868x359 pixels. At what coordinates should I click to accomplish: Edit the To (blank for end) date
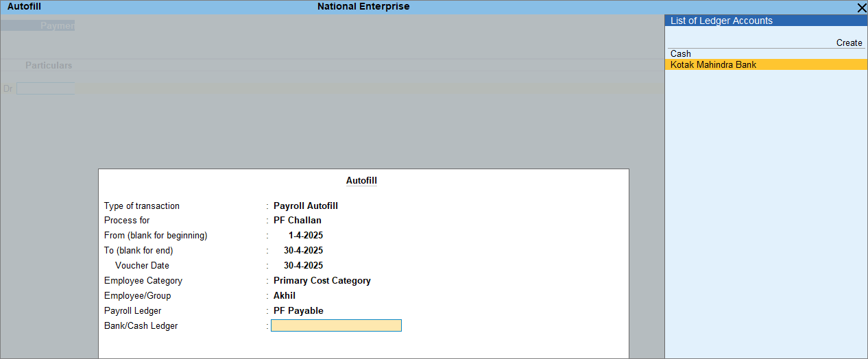(303, 250)
